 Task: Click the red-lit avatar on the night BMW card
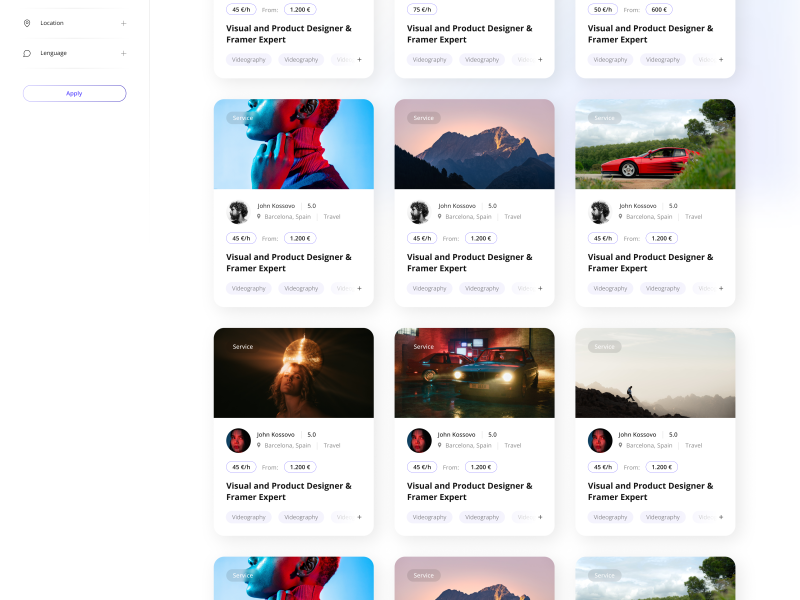(419, 440)
